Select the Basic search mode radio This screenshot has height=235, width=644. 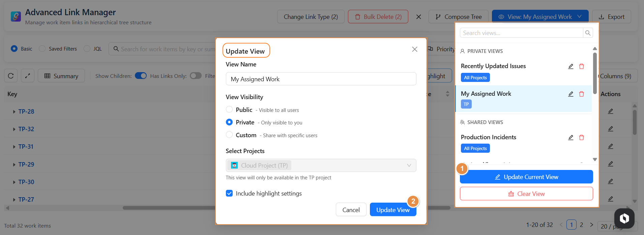pyautogui.click(x=14, y=49)
